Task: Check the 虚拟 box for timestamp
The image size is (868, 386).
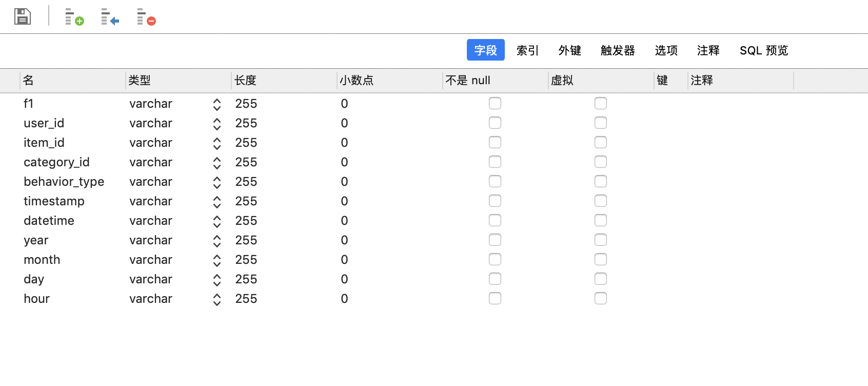Action: tap(601, 201)
